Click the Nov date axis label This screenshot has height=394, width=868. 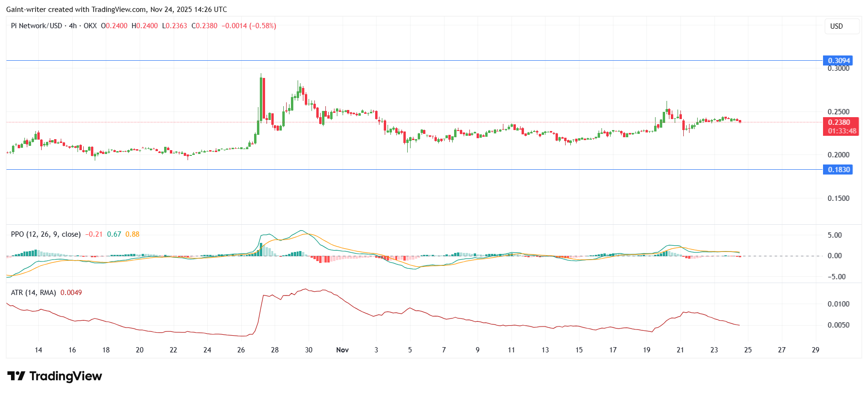tap(343, 350)
